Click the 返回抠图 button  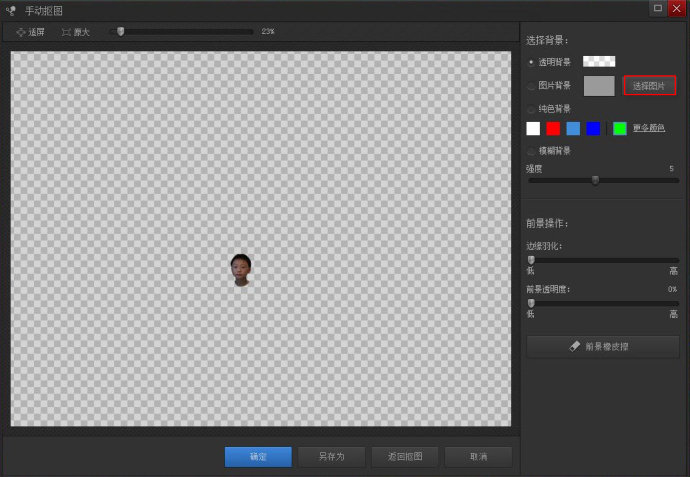click(x=405, y=457)
